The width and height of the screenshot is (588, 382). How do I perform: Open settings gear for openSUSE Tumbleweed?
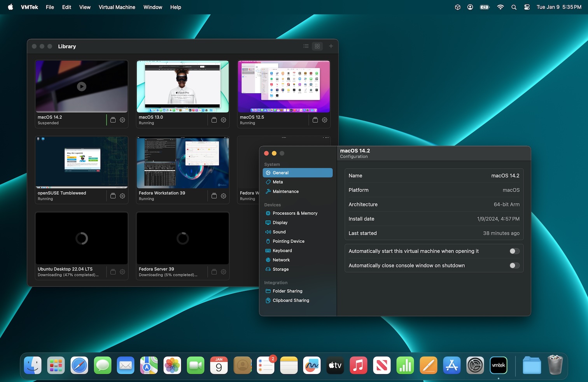[x=122, y=196]
